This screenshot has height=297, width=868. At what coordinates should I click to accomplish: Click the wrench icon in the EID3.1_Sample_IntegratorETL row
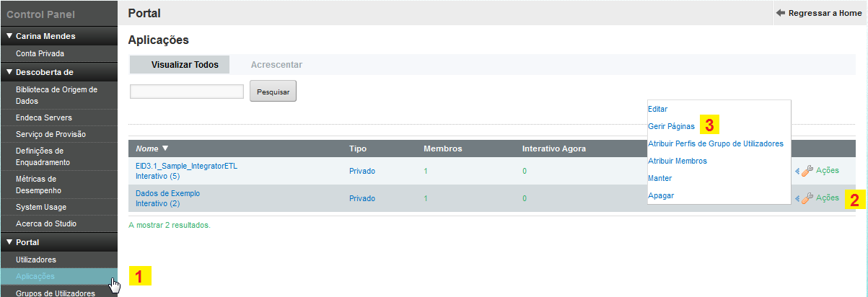(x=807, y=171)
